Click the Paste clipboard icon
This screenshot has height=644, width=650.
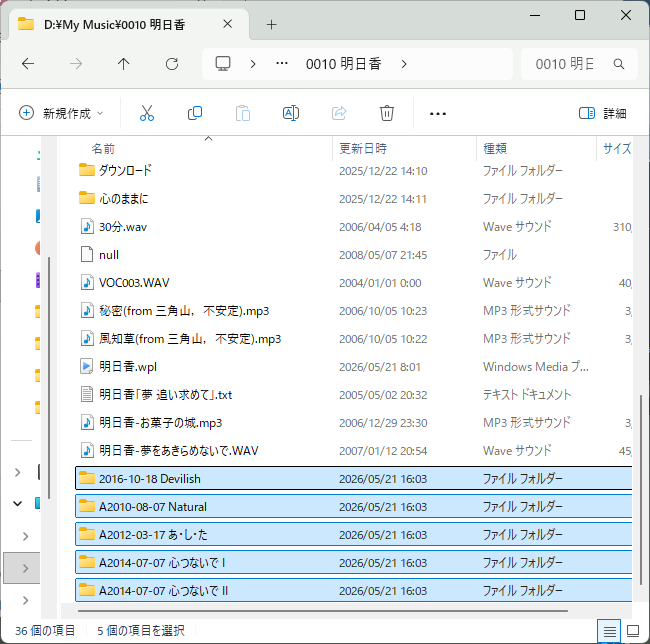pos(243,113)
